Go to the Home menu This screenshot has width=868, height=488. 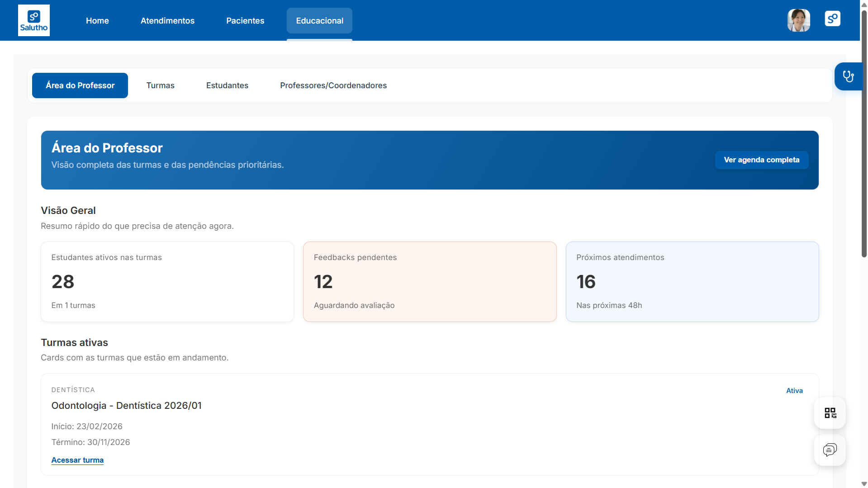97,20
